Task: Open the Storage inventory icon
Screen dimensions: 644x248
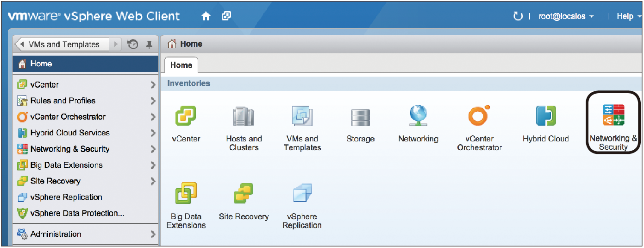Action: click(360, 118)
